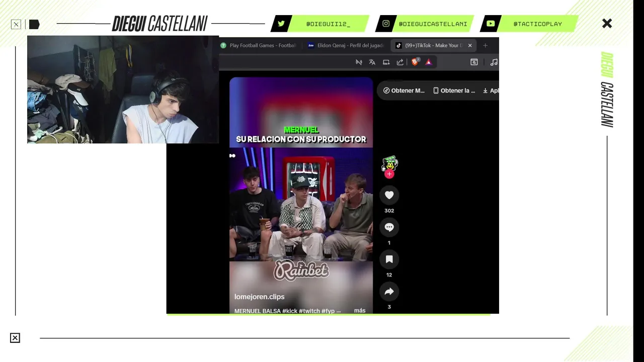Viewport: 644px width, 362px height.
Task: Click the Twitter bird icon in overlay
Action: 281,24
